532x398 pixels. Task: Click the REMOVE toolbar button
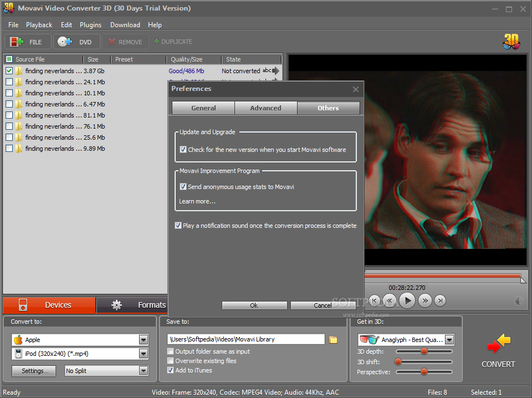click(126, 42)
